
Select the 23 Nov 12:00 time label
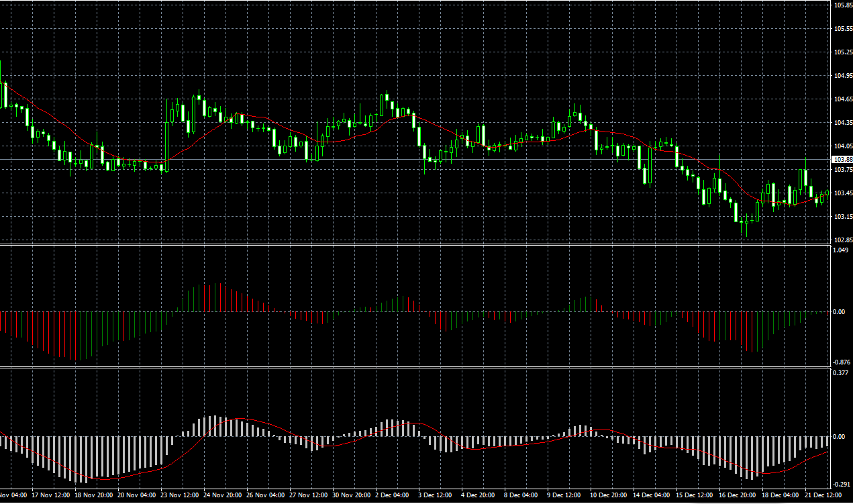tap(181, 496)
